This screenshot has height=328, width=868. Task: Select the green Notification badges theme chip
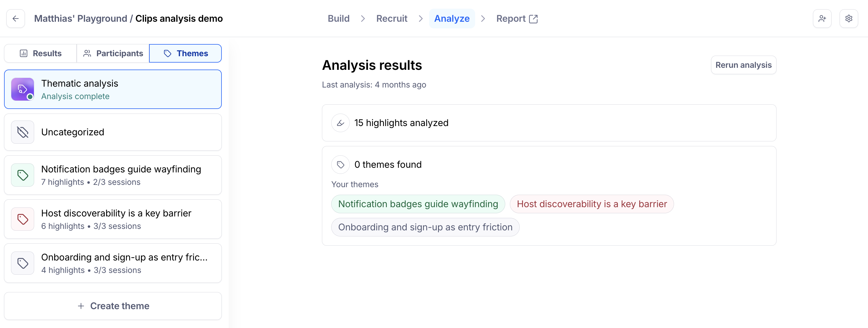418,204
